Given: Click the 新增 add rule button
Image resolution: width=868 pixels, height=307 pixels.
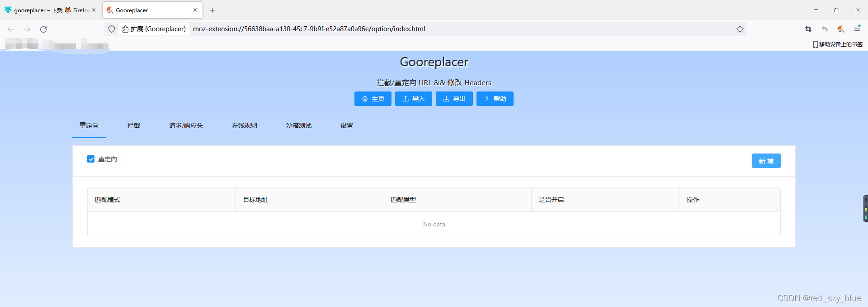Looking at the screenshot, I should click(x=766, y=161).
